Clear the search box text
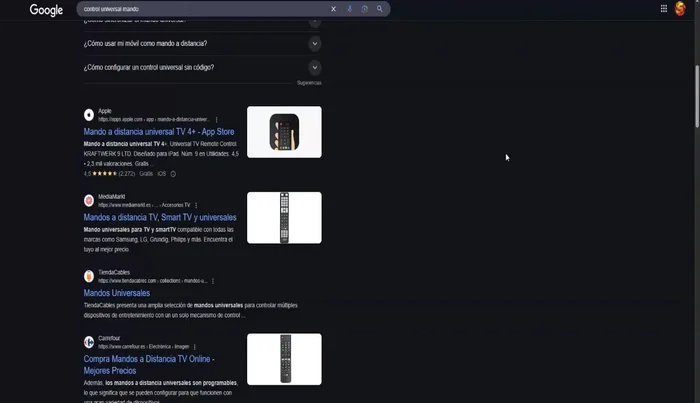 click(334, 9)
